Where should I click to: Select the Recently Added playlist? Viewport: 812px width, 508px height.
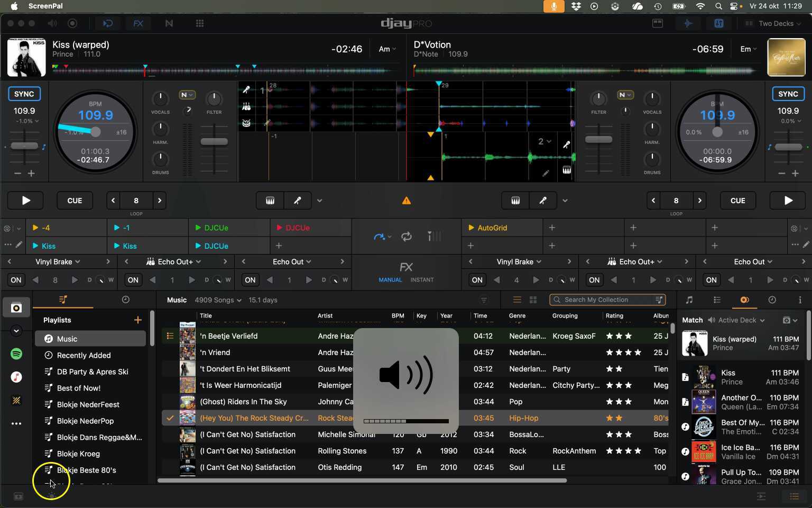pyautogui.click(x=84, y=355)
